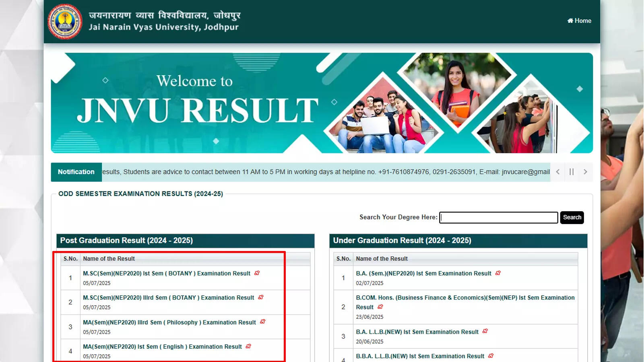This screenshot has width=644, height=362.
Task: Click new icon beside B.COM. Hons. Result
Action: tap(380, 307)
